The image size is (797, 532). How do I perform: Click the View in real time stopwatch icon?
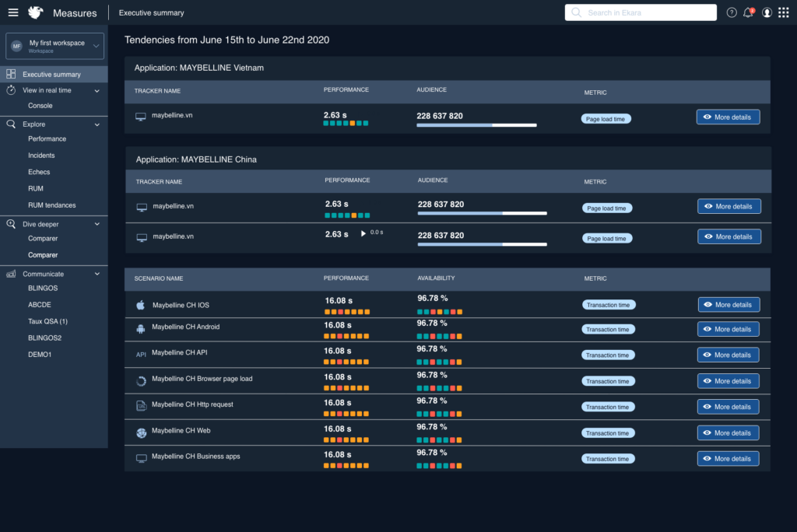tap(11, 90)
